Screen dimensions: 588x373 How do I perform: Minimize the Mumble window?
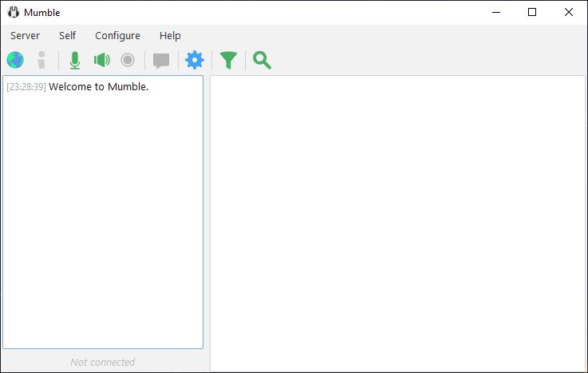pyautogui.click(x=496, y=13)
